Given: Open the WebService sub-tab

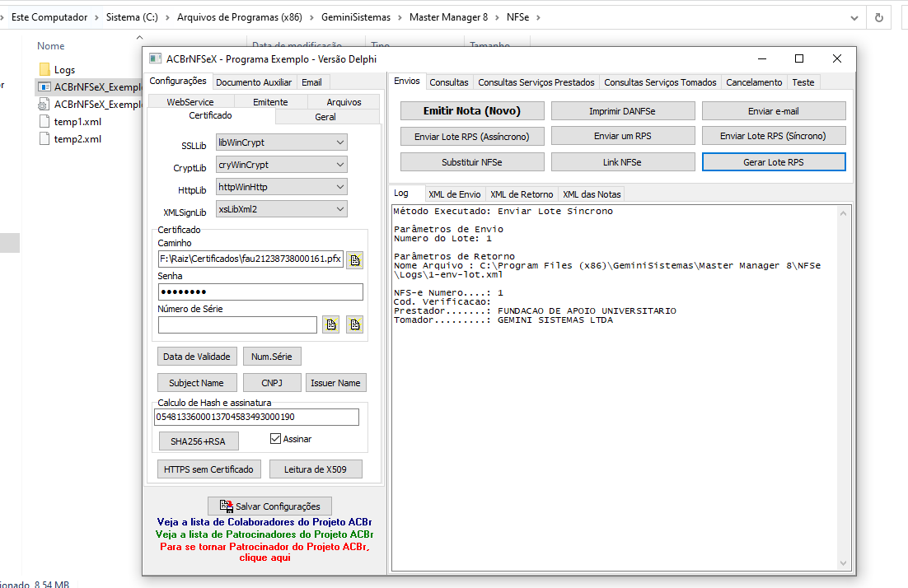Looking at the screenshot, I should pos(190,102).
